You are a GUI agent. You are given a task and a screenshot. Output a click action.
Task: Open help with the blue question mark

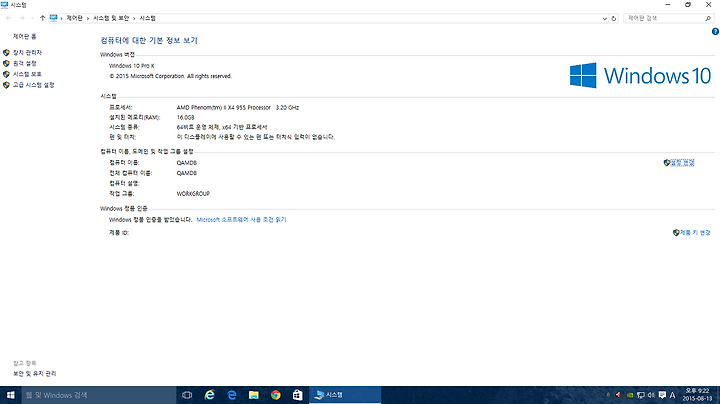pyautogui.click(x=715, y=32)
